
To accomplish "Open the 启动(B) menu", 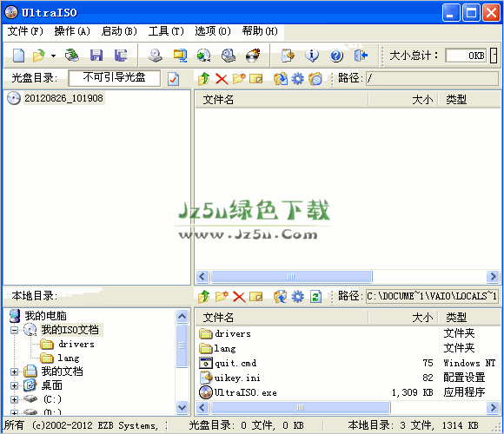I will (119, 31).
